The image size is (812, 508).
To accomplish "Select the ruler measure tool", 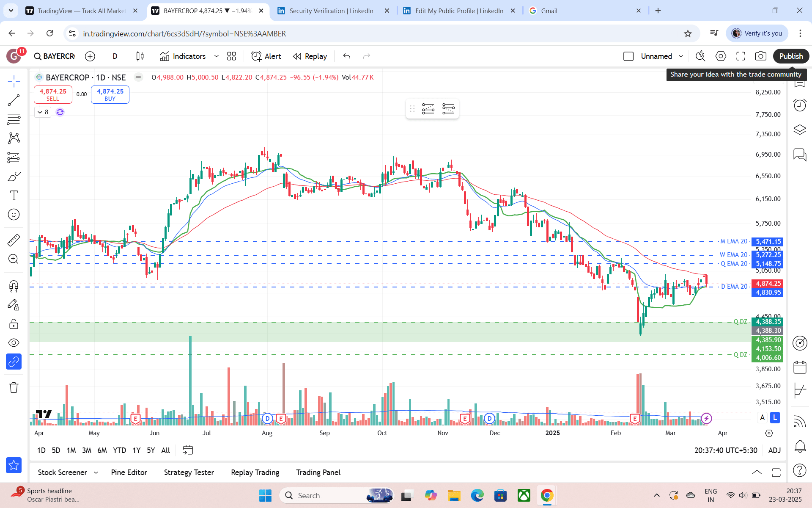I will click(14, 240).
